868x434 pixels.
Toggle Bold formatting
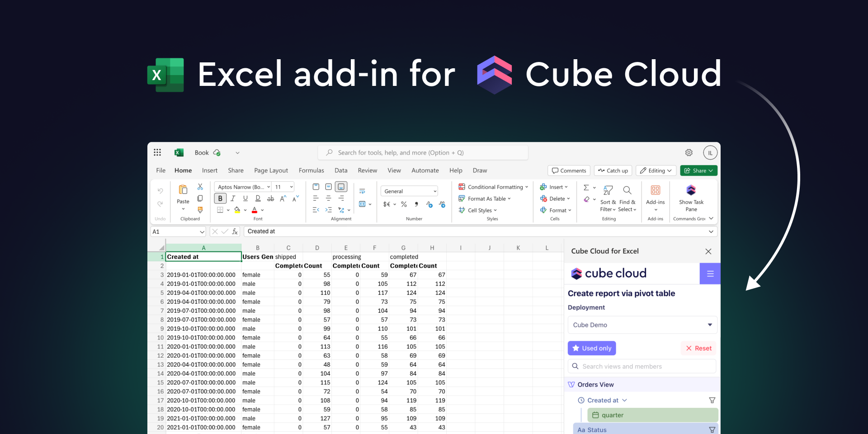click(220, 198)
